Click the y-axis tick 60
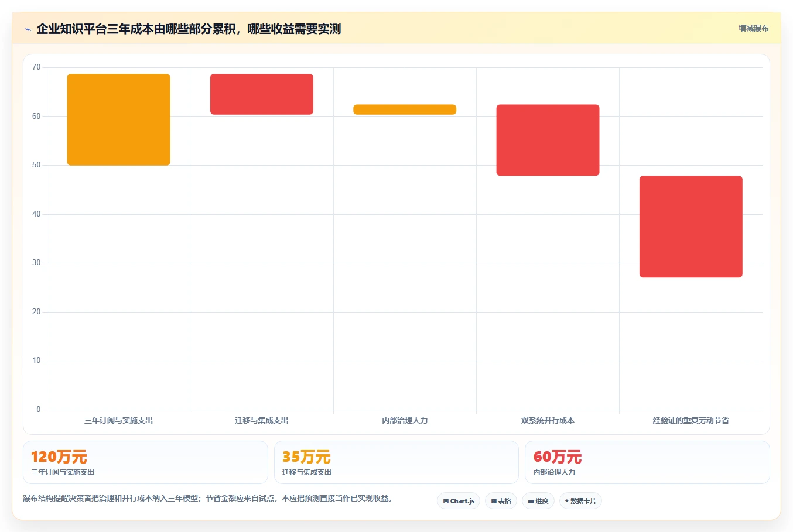793x532 pixels. [36, 116]
